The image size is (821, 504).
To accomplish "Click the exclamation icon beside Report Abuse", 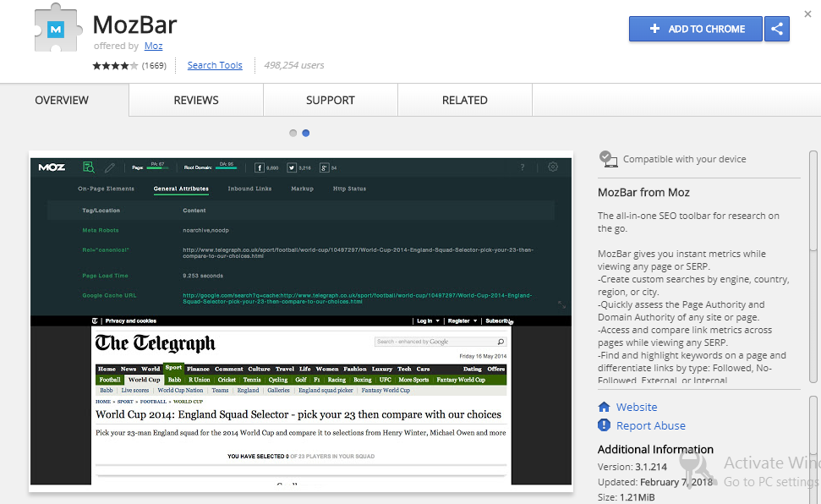I will pos(604,425).
